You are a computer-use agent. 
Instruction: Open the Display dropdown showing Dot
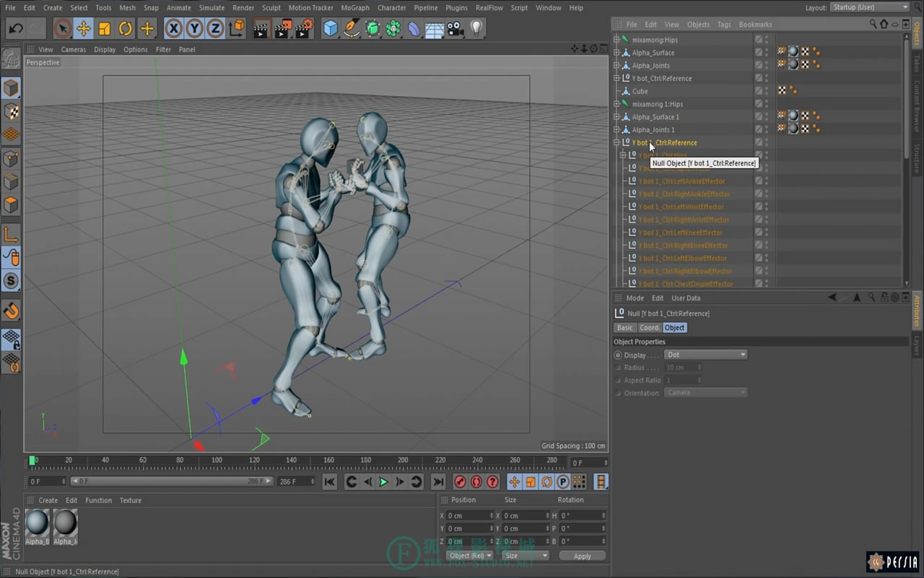[706, 355]
